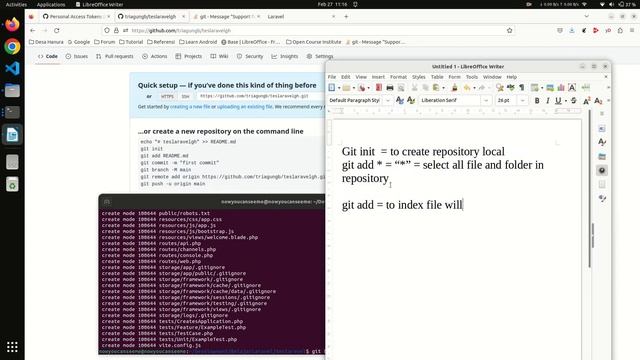
Task: Click the browser back arrow
Action: pyautogui.click(x=33, y=31)
